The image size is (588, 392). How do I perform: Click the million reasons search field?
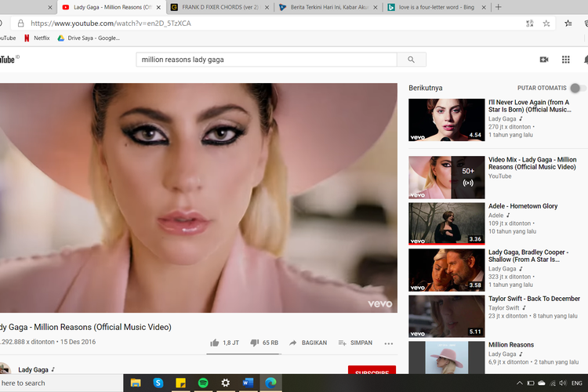coord(267,60)
